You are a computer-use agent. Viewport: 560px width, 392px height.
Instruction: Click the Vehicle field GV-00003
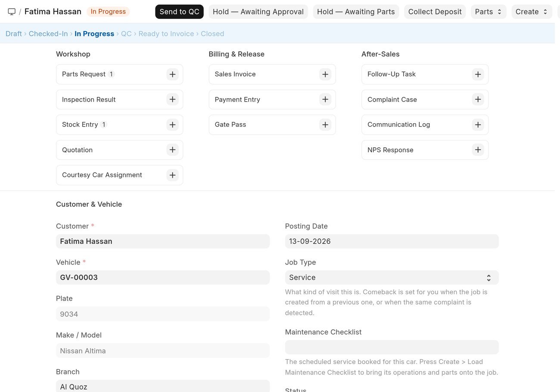point(163,277)
